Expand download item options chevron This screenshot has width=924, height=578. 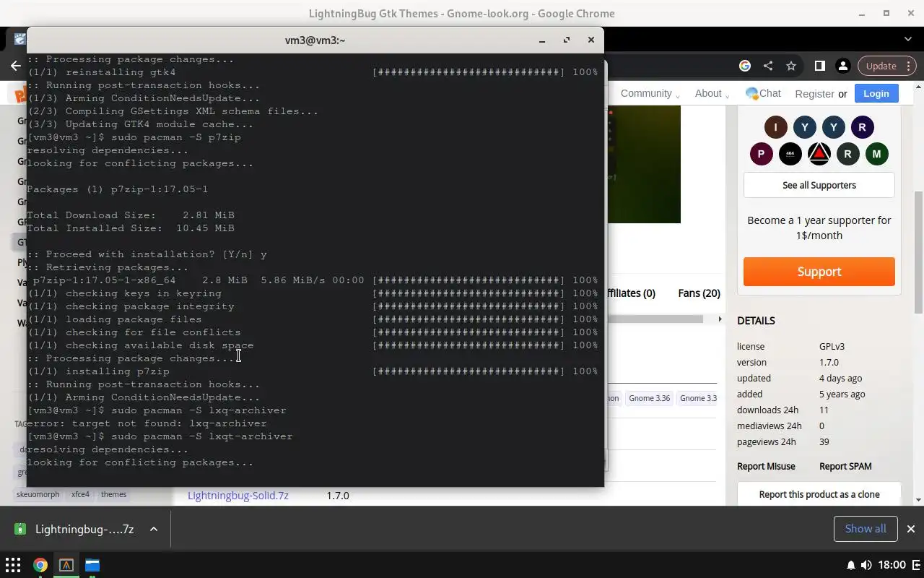click(x=154, y=529)
